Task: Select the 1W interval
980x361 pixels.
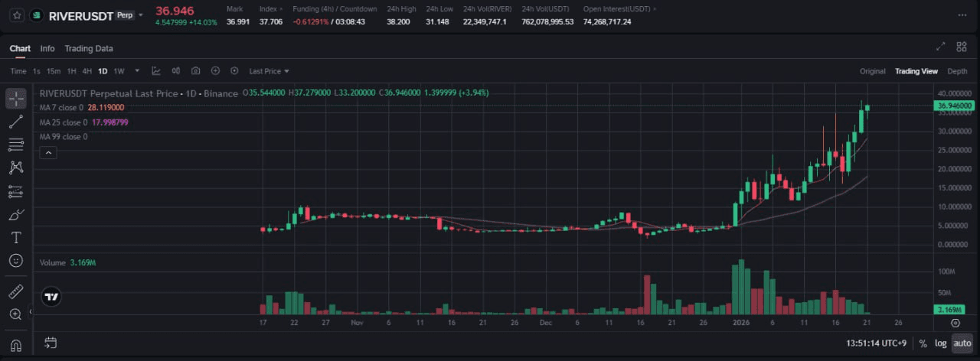Action: coord(119,71)
